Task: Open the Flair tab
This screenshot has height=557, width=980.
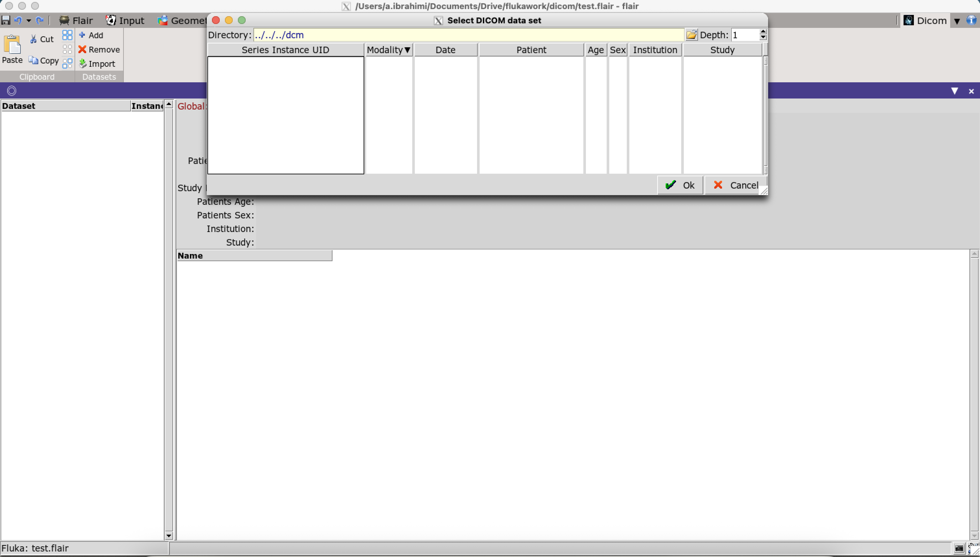Action: pos(76,20)
